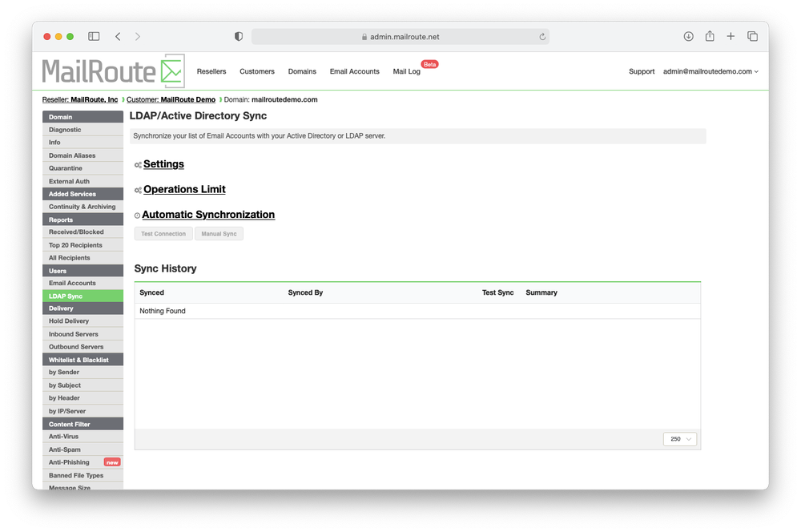The image size is (801, 532).
Task: Open the privacy shield icon
Action: point(239,36)
